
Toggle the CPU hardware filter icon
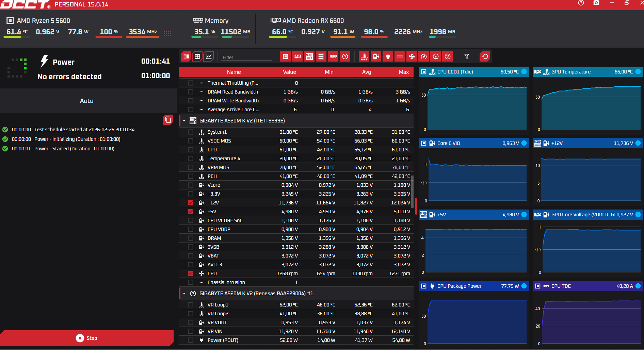click(x=286, y=57)
